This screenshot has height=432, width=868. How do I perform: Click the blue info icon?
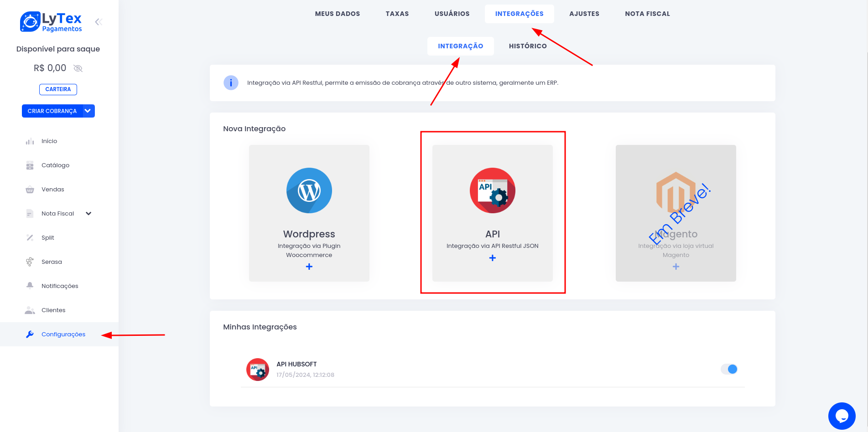[x=231, y=83]
